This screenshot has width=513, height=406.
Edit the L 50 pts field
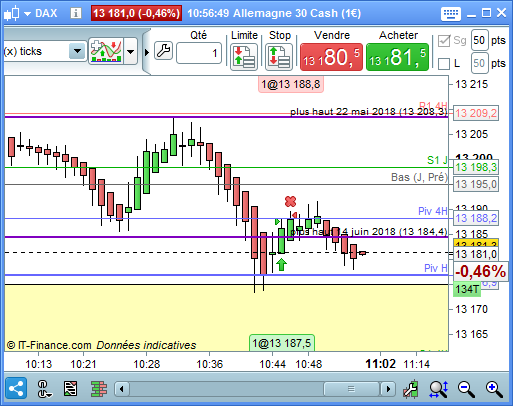480,63
